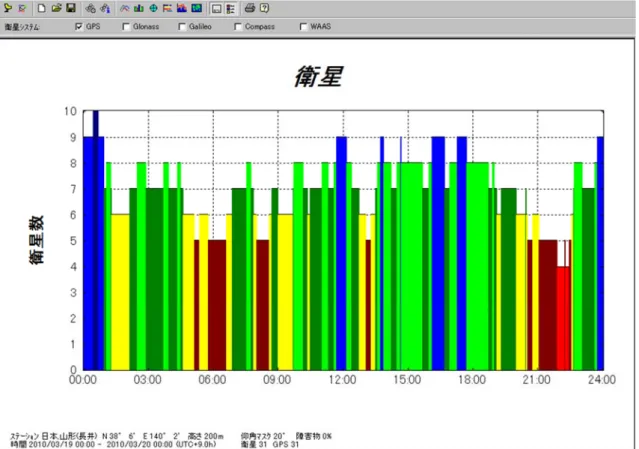Viewport: 639px width, 449px height.
Task: Save using the floppy disk icon
Action: (71, 8)
